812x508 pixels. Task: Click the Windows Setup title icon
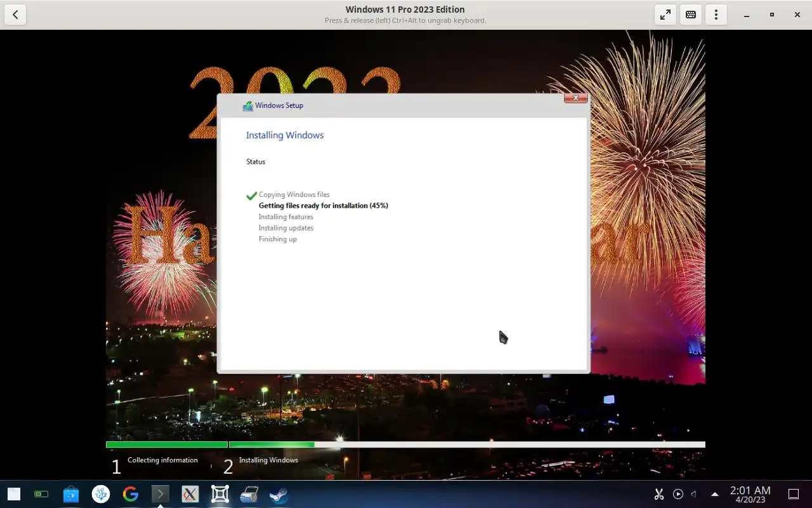pos(247,106)
